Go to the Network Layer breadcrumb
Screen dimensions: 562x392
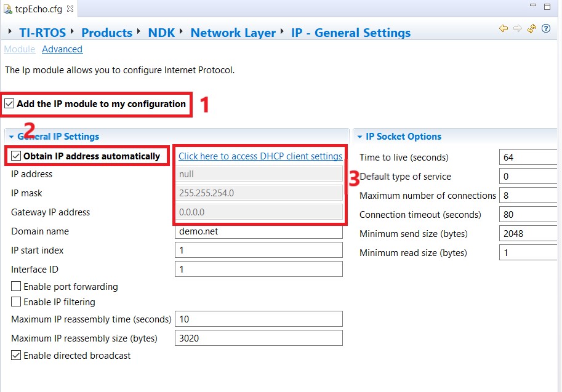[233, 33]
